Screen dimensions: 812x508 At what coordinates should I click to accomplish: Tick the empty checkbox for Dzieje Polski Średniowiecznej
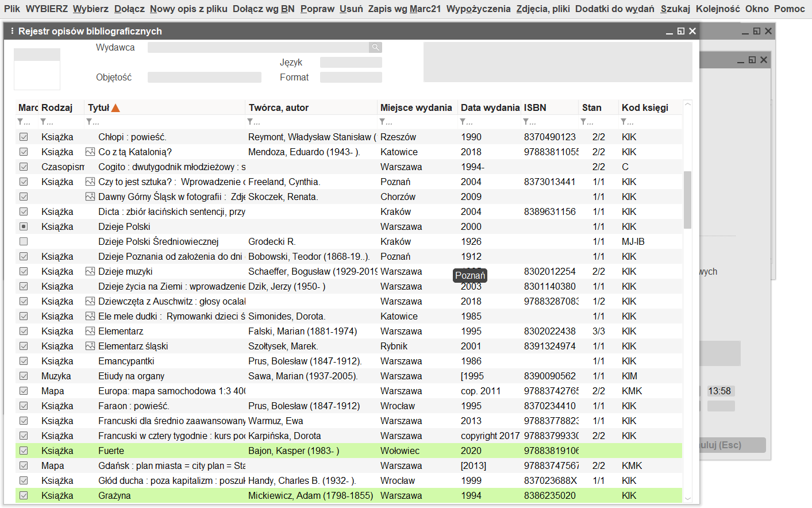[24, 241]
